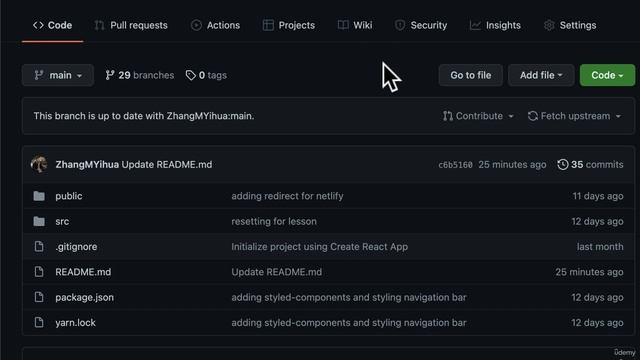
Task: Open the public folder
Action: coord(69,196)
